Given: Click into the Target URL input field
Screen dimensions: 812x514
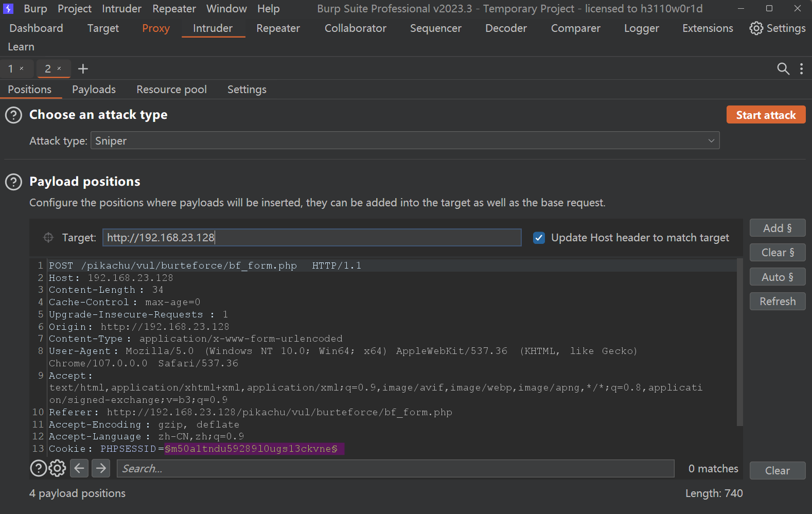Looking at the screenshot, I should point(311,237).
